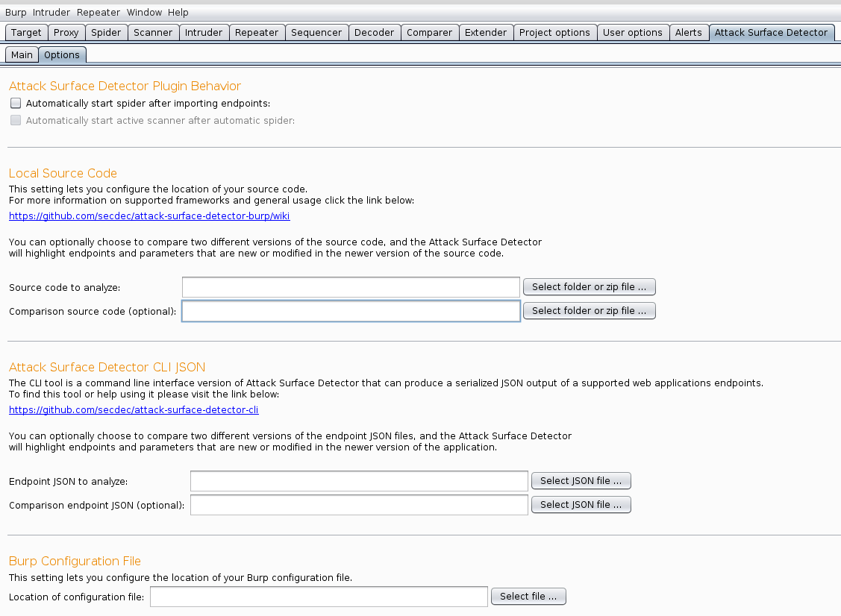
Task: Enable automatically start spider after importing endpoints
Action: (16, 103)
